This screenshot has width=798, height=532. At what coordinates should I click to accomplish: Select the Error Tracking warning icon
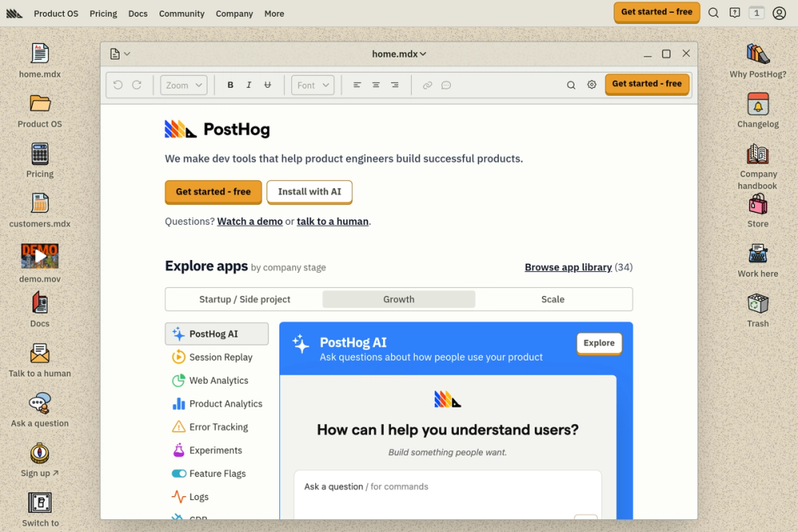click(x=177, y=426)
